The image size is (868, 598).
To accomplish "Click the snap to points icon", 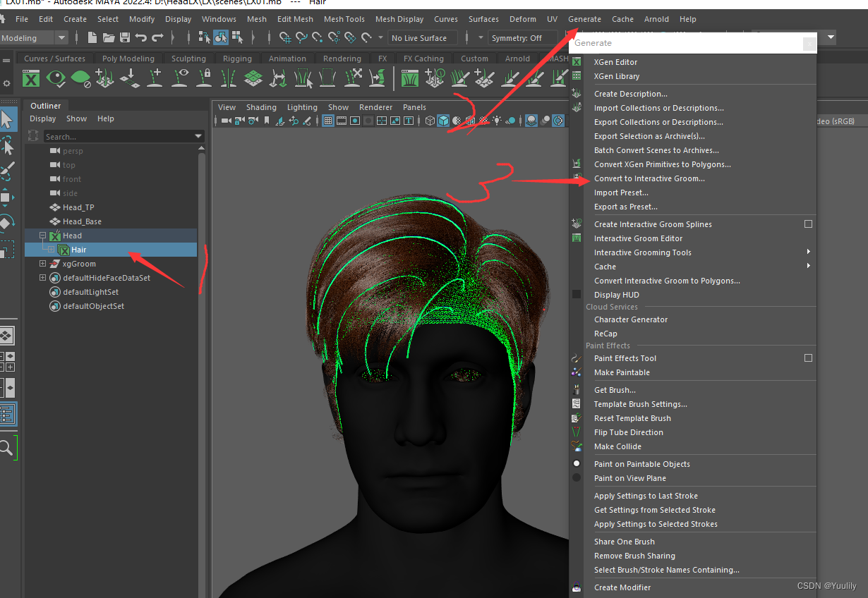I will pyautogui.click(x=318, y=37).
